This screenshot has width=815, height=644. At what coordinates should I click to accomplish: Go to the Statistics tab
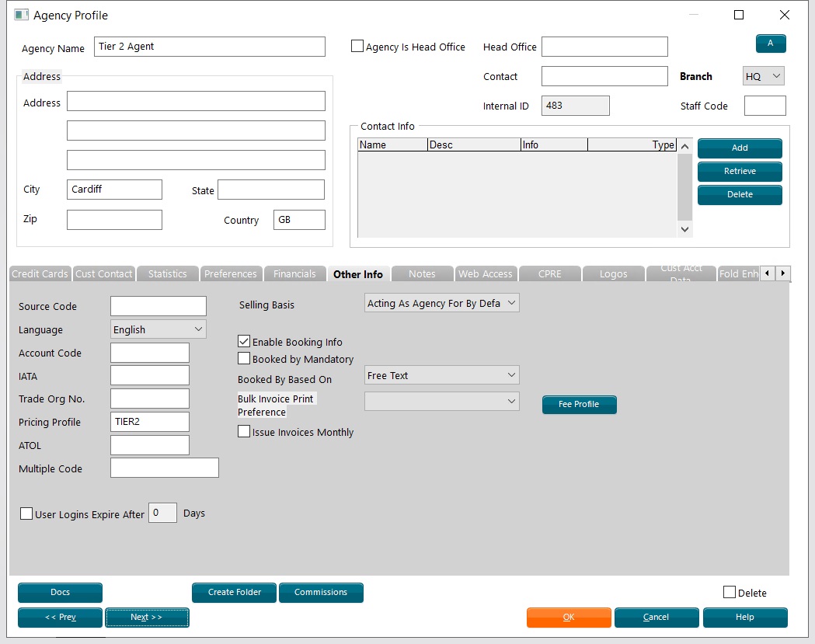coord(167,274)
